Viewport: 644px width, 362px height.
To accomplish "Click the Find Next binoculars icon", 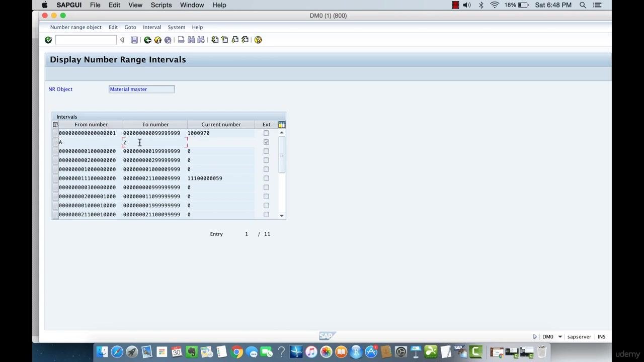I will click(201, 40).
